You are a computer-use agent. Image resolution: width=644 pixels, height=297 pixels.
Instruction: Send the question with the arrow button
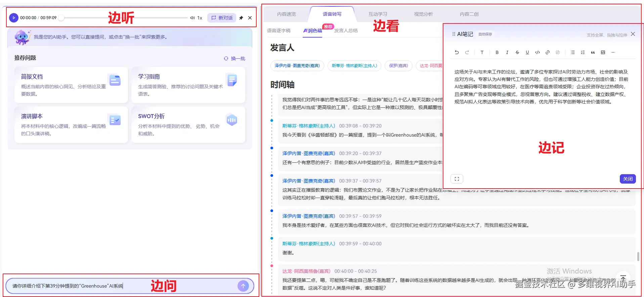pos(243,286)
